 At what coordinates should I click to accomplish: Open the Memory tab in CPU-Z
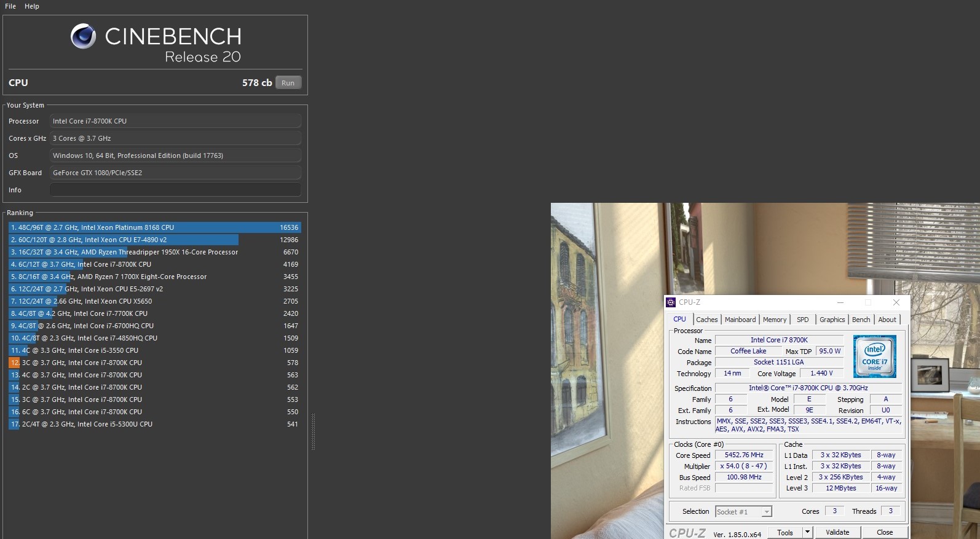774,320
